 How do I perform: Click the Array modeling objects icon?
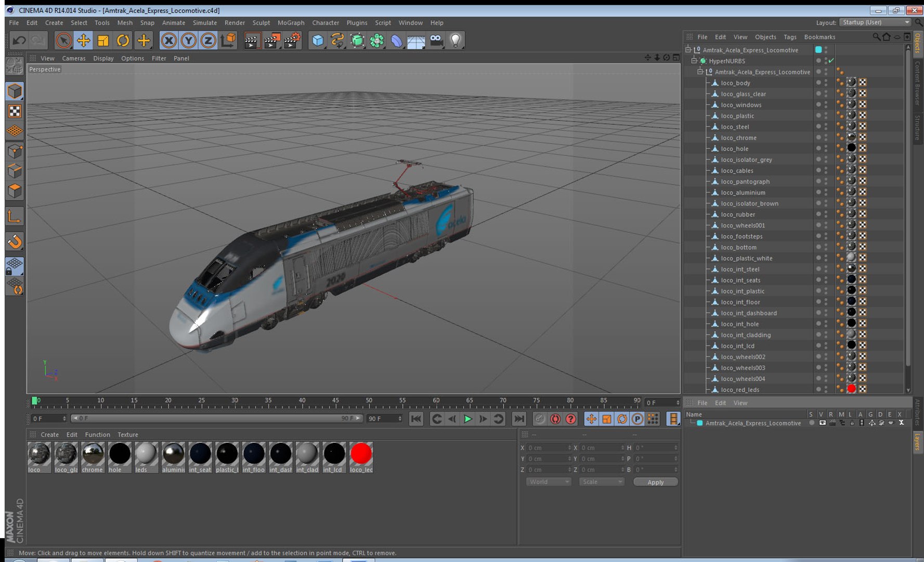click(377, 40)
